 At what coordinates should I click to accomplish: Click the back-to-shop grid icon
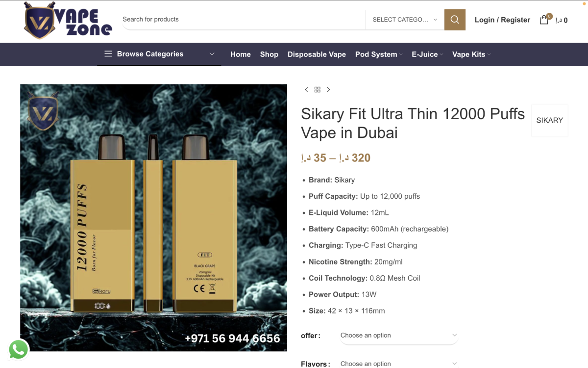[318, 90]
